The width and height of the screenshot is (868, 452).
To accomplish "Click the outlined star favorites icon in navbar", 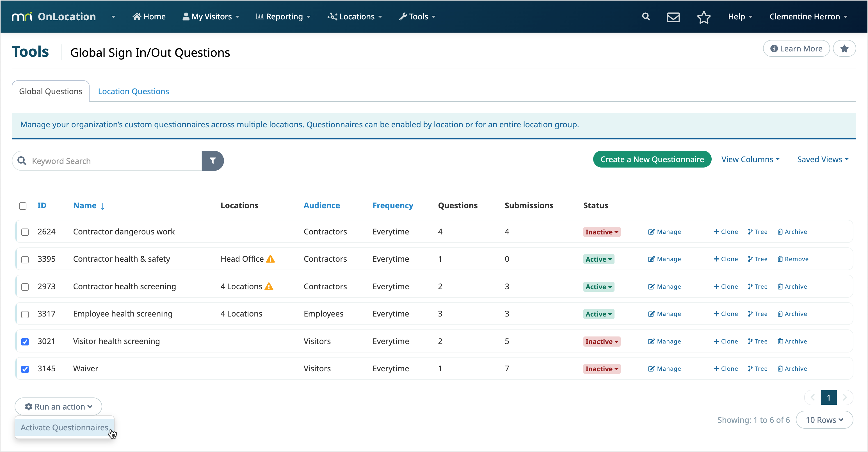I will (x=703, y=17).
